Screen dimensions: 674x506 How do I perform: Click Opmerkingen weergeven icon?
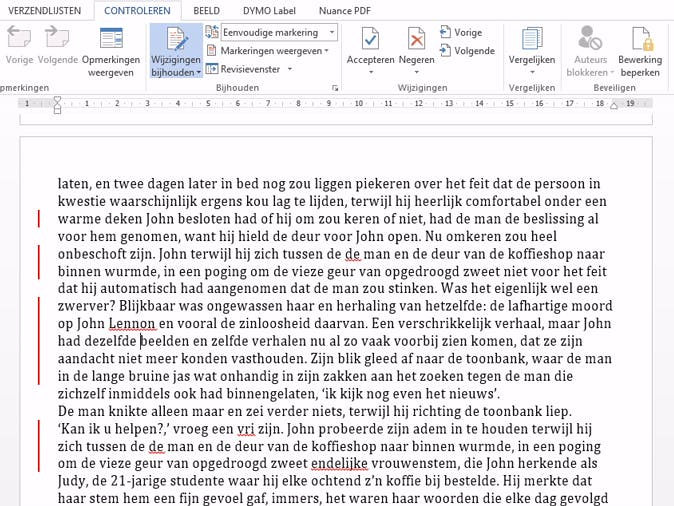coord(111,37)
